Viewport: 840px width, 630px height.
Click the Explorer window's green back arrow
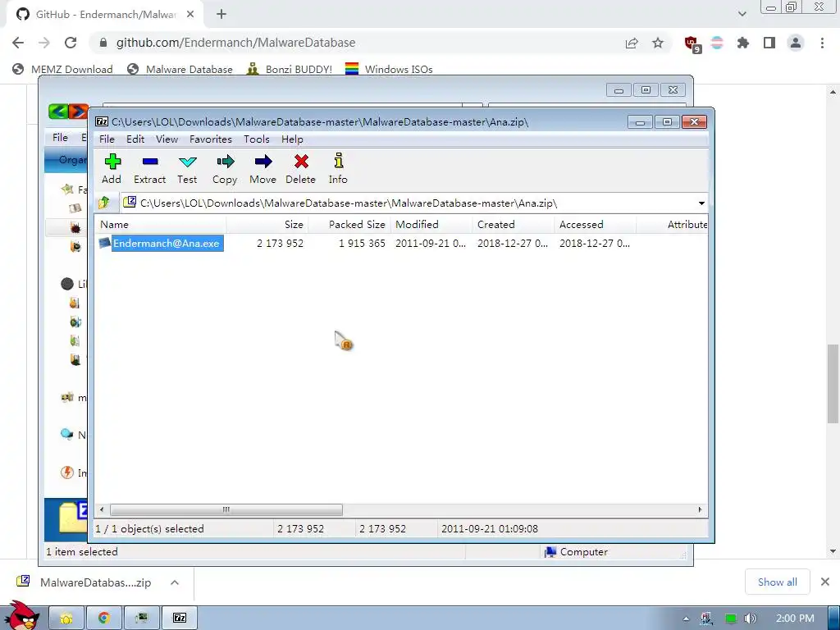click(58, 112)
